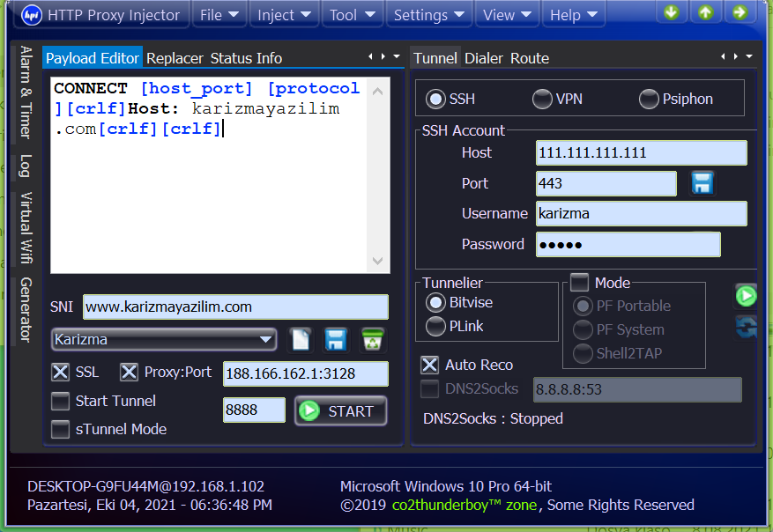Open the View menu dropdown

[x=507, y=15]
